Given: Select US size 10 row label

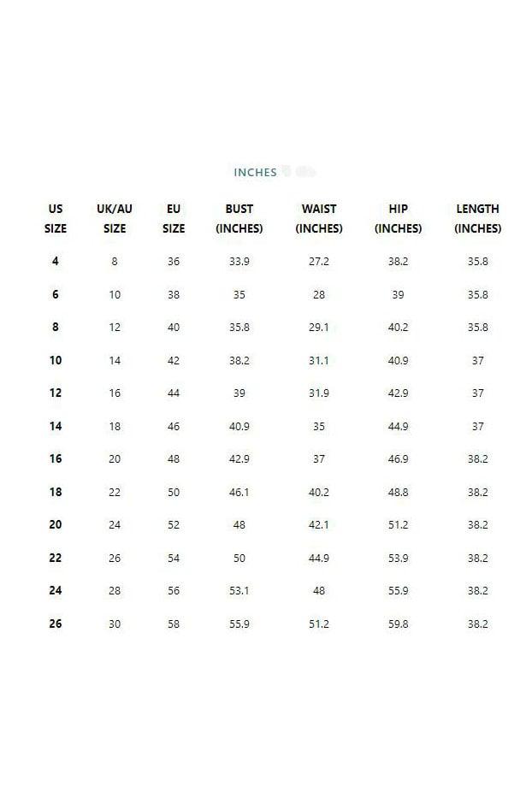Looking at the screenshot, I should coord(56,360).
